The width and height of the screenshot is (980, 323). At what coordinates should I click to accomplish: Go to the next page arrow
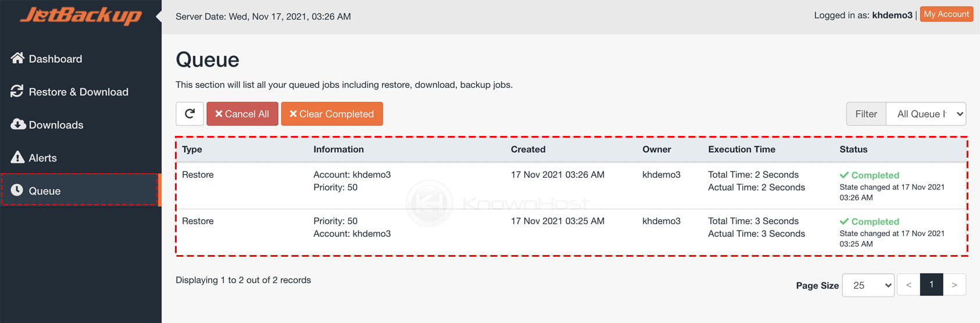click(954, 285)
